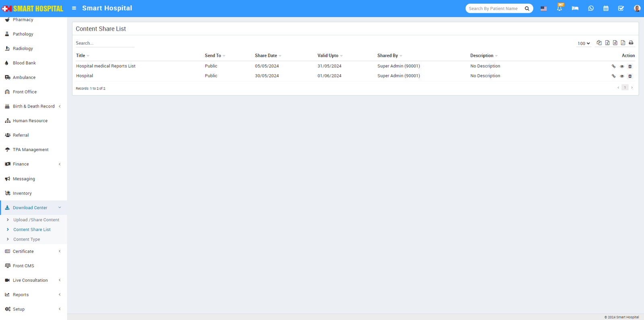This screenshot has height=320, width=644.
Task: Select Content Type in the sidebar
Action: click(x=27, y=239)
